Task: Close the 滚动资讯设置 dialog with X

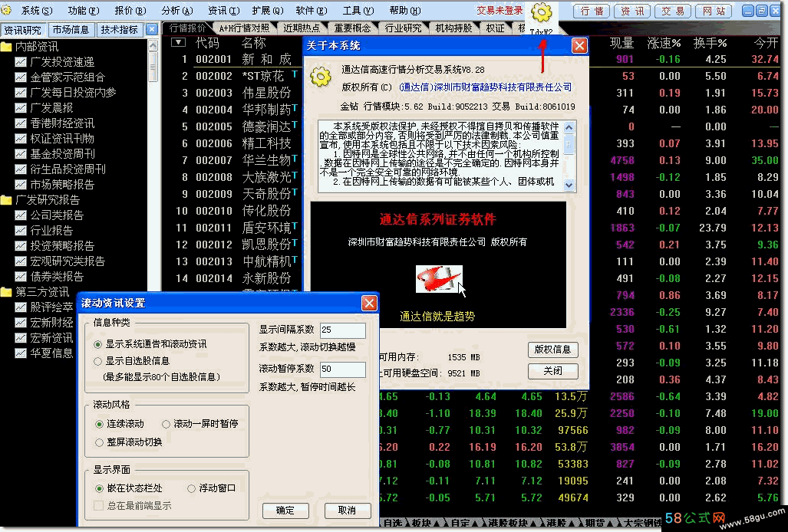Action: pyautogui.click(x=369, y=303)
